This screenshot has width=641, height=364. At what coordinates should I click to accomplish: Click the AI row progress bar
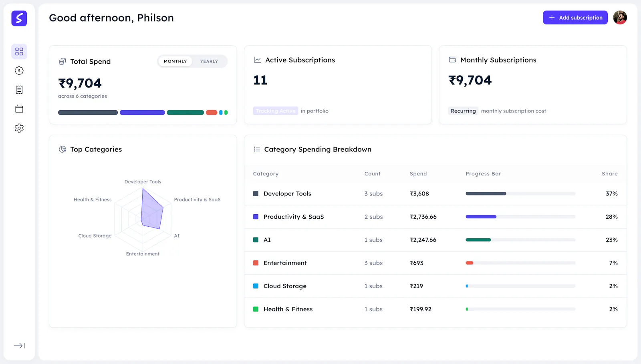point(520,240)
